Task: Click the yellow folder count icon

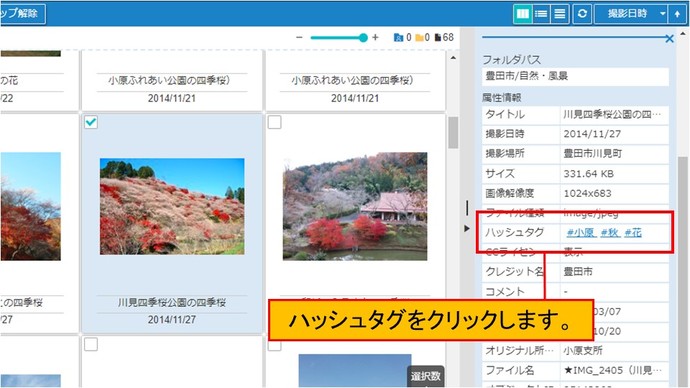Action: (x=419, y=37)
